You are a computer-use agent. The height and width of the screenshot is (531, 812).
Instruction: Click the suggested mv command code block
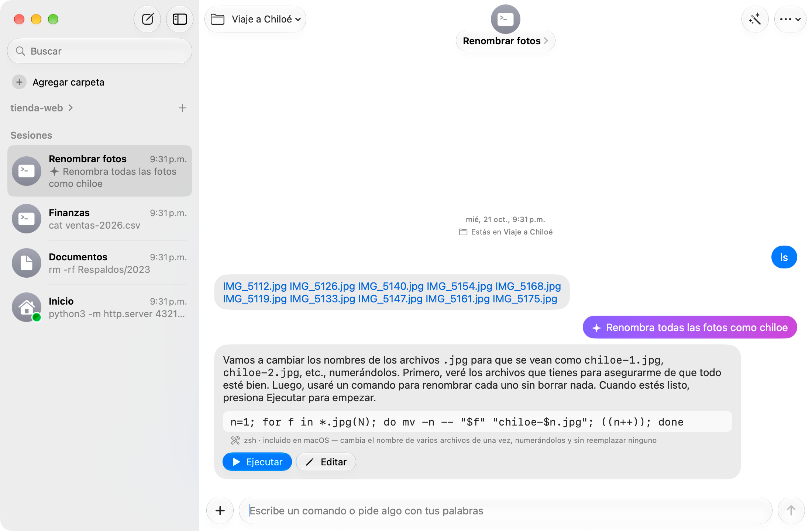pos(477,422)
